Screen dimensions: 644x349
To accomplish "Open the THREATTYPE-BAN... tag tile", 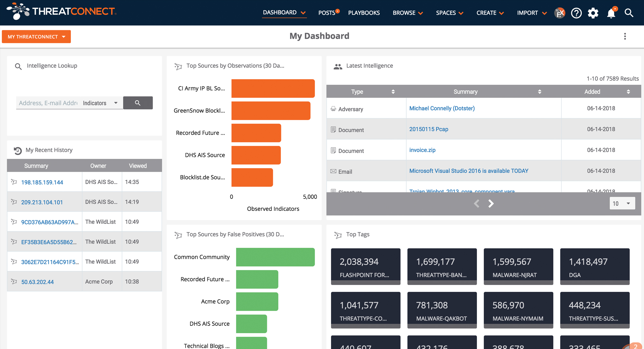I will (442, 267).
